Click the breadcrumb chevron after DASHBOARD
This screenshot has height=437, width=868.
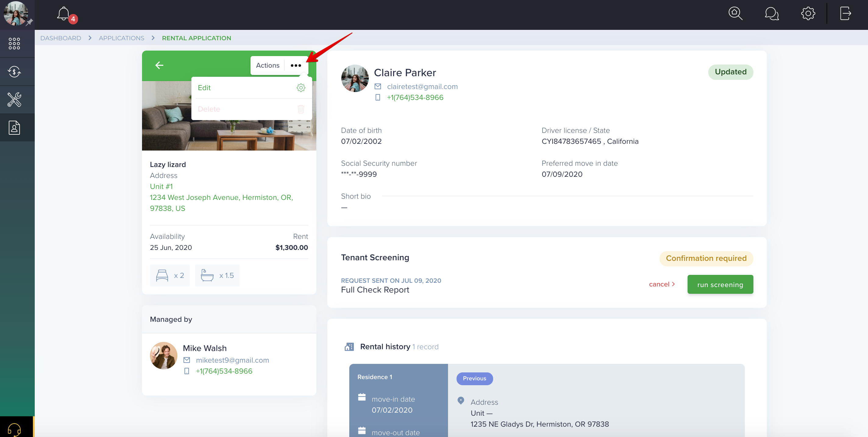click(x=90, y=38)
